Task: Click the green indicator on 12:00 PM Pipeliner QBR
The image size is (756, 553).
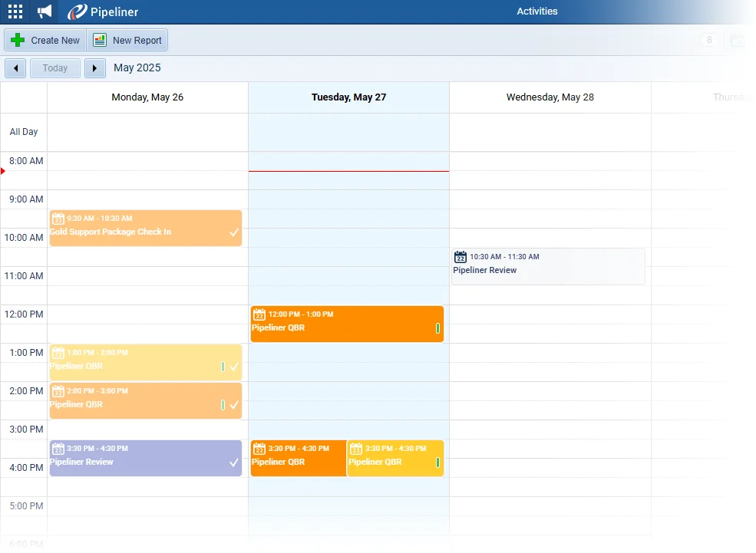Action: pos(437,328)
